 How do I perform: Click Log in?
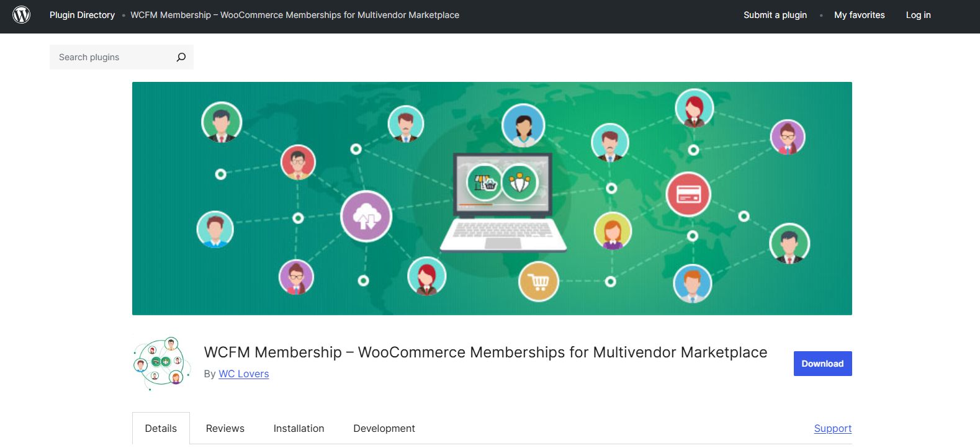click(918, 15)
